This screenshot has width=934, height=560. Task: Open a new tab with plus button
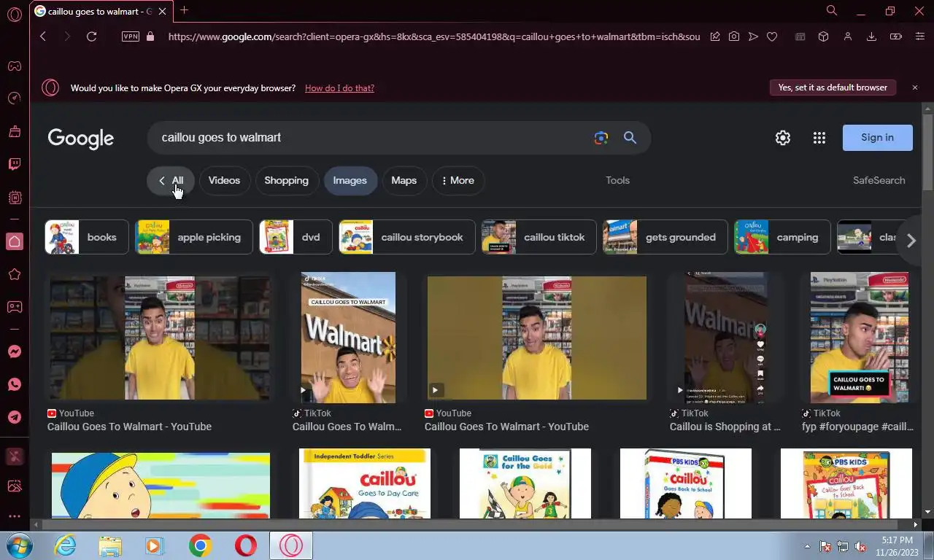[184, 10]
